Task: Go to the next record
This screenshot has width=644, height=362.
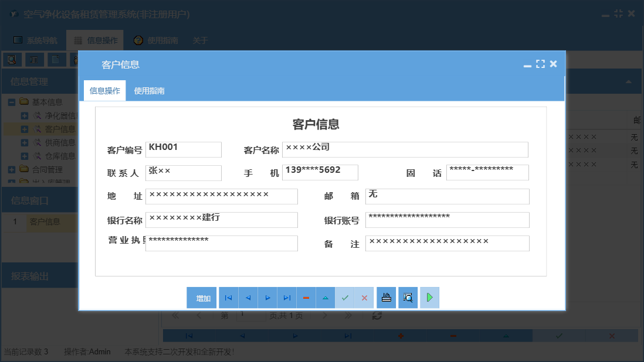Action: 267,298
